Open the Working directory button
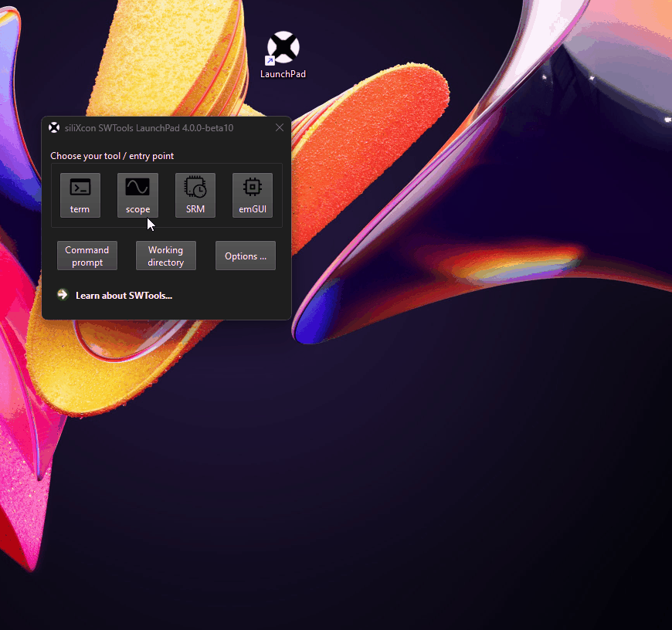 (166, 256)
